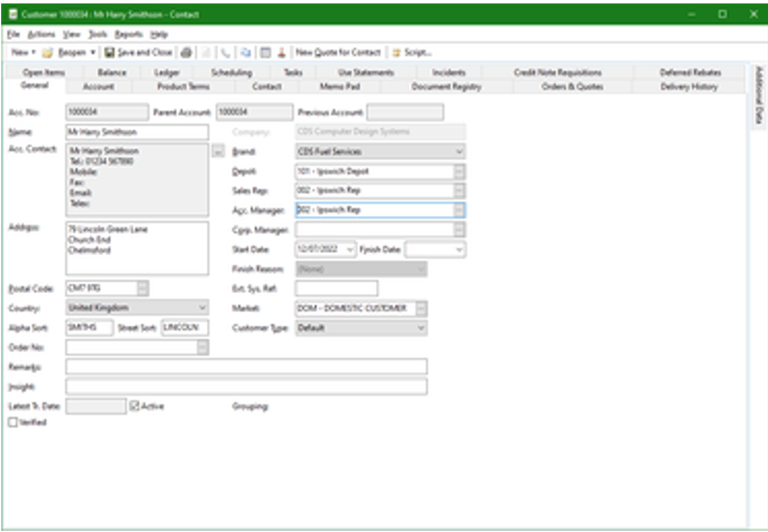Click the calendar grid icon in the toolbar

pos(266,53)
